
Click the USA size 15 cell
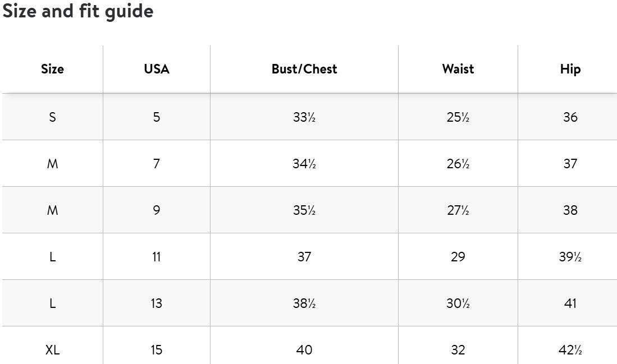[x=156, y=350]
